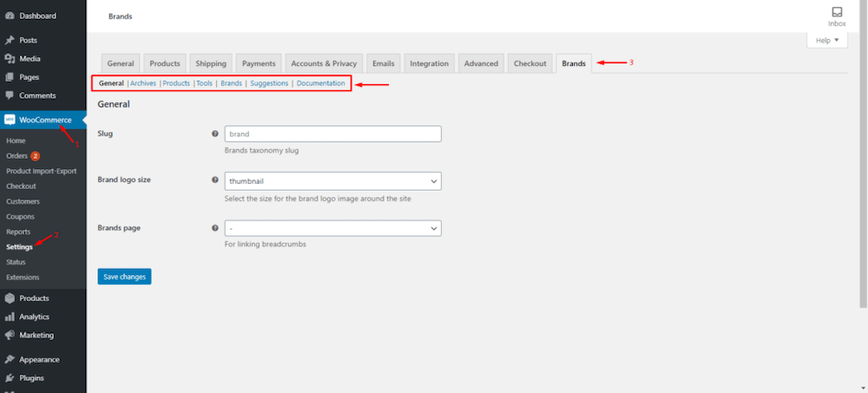
Task: Click help tooltip icon beside Brands page
Action: 214,227
